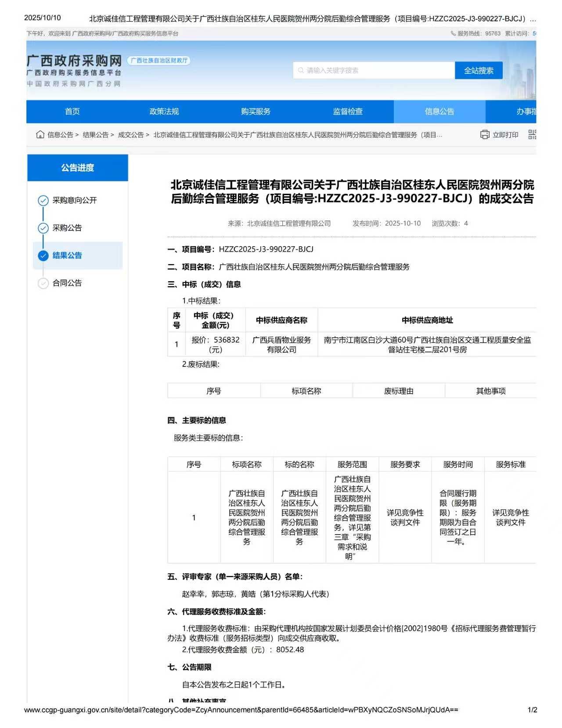Switch to 信息公告 navigation tab
The width and height of the screenshot is (562, 728).
[440, 112]
